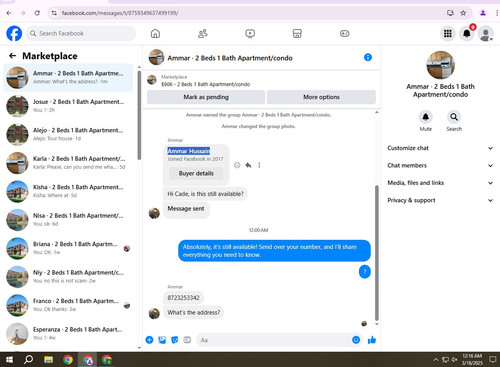
Task: Open more actions plus icon in composer
Action: pyautogui.click(x=149, y=340)
